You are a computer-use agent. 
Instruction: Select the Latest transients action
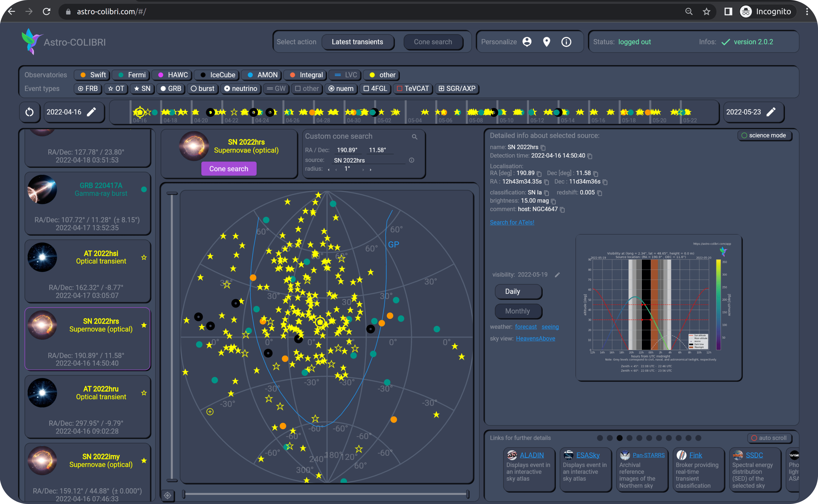[357, 42]
